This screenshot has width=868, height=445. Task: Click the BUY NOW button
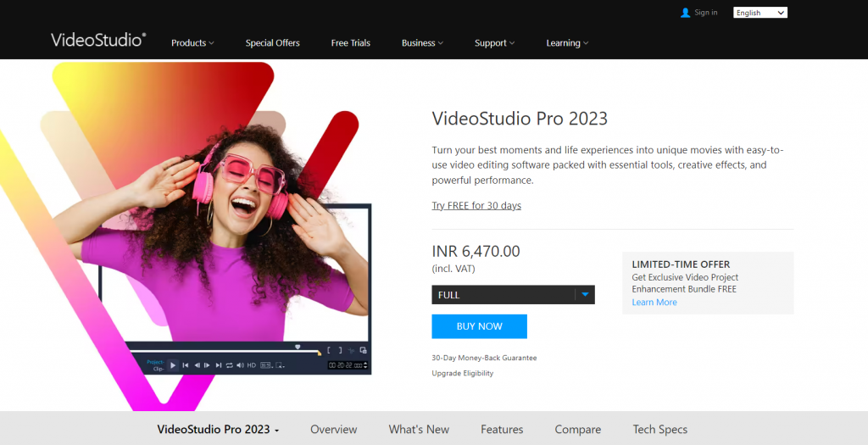click(480, 326)
